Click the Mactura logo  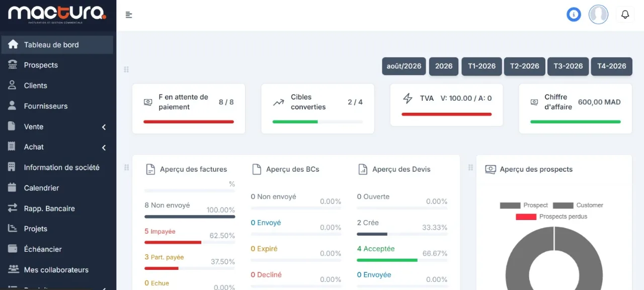click(57, 14)
